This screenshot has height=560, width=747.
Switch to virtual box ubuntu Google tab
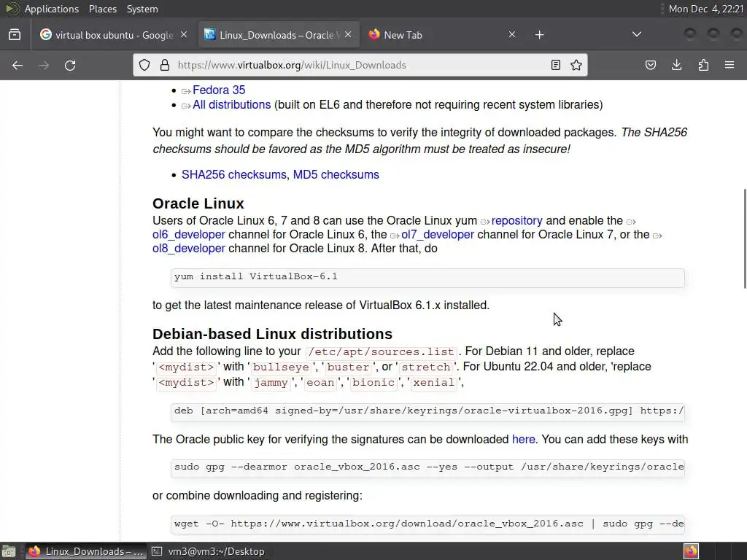click(x=114, y=35)
